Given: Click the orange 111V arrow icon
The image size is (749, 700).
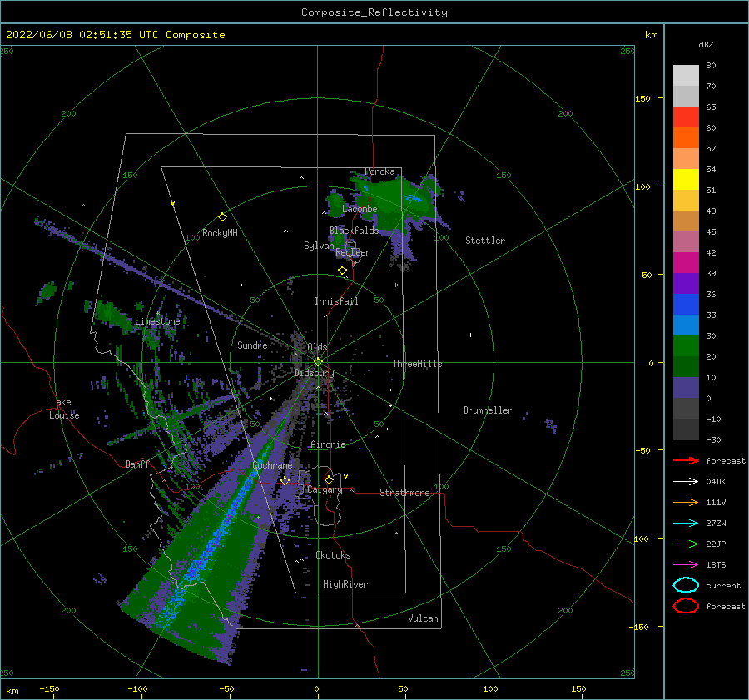Looking at the screenshot, I should point(686,502).
